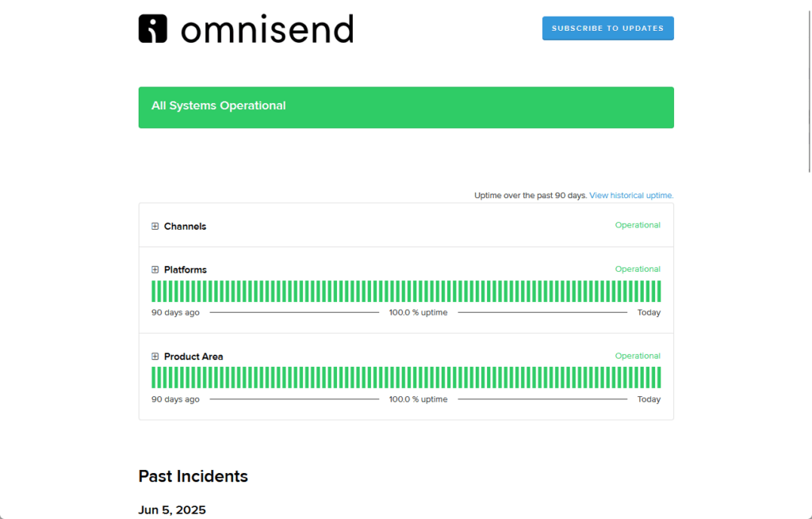The image size is (812, 519).
Task: Click the Operational status of Platforms
Action: tap(638, 269)
